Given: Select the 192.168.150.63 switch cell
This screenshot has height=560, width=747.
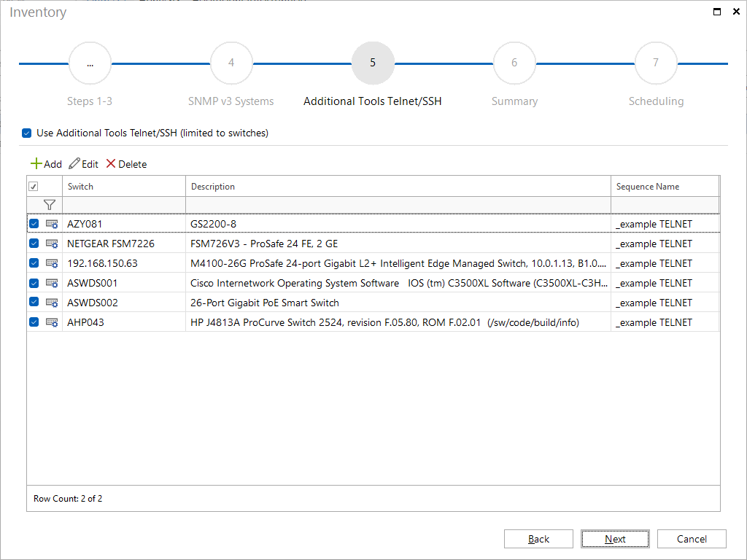Looking at the screenshot, I should point(124,263).
